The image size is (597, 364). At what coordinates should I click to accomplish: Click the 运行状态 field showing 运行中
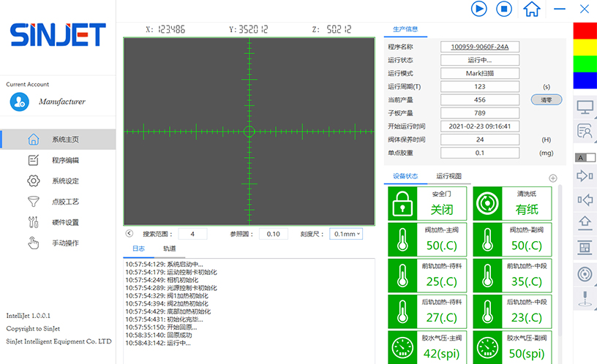(480, 60)
